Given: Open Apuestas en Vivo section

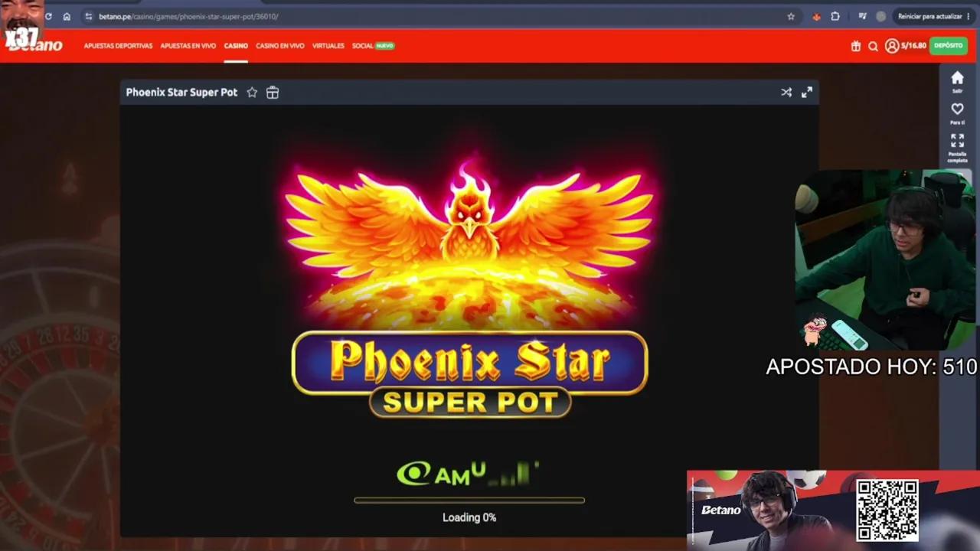Looking at the screenshot, I should coord(188,46).
